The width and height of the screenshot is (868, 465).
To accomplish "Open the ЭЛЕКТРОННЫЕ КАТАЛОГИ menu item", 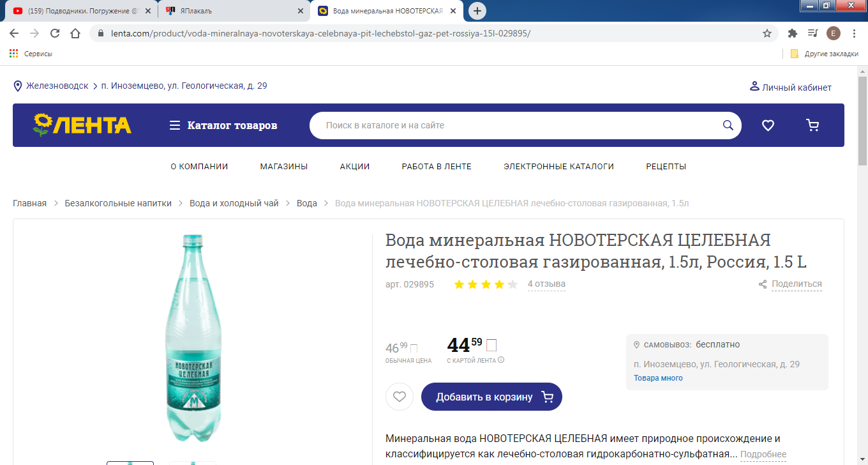I will [x=558, y=166].
